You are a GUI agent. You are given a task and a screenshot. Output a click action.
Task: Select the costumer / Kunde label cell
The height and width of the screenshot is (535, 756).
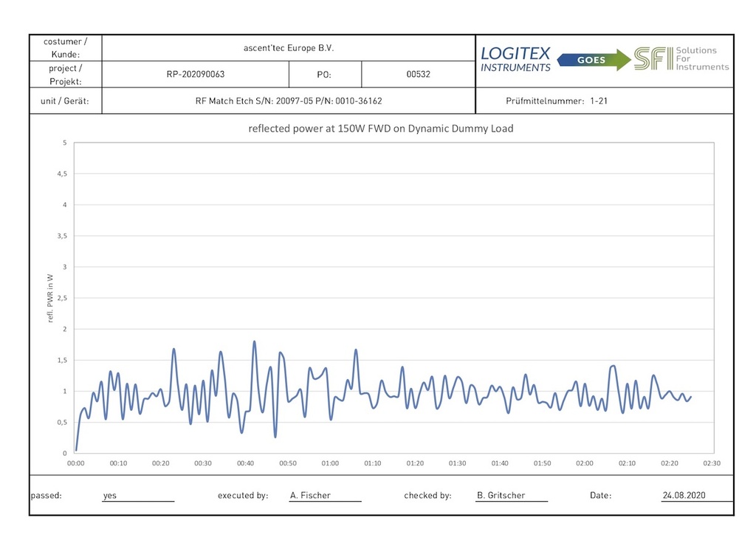pos(66,48)
